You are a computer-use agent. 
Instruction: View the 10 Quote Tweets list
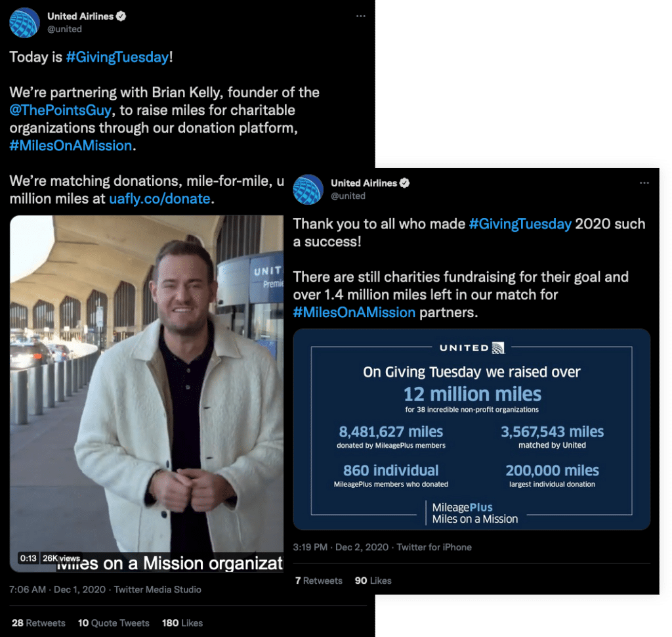[114, 623]
